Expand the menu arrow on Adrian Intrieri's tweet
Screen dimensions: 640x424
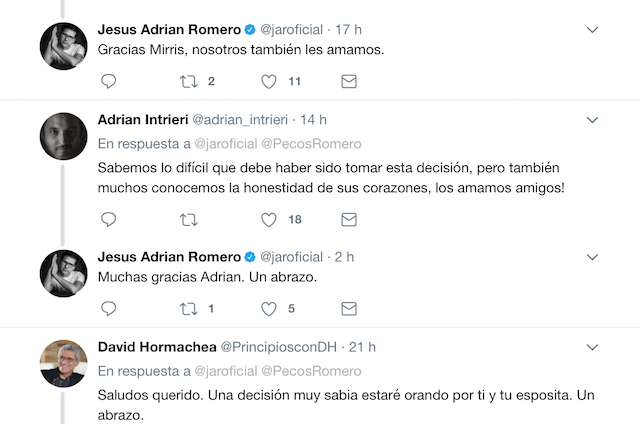click(592, 119)
